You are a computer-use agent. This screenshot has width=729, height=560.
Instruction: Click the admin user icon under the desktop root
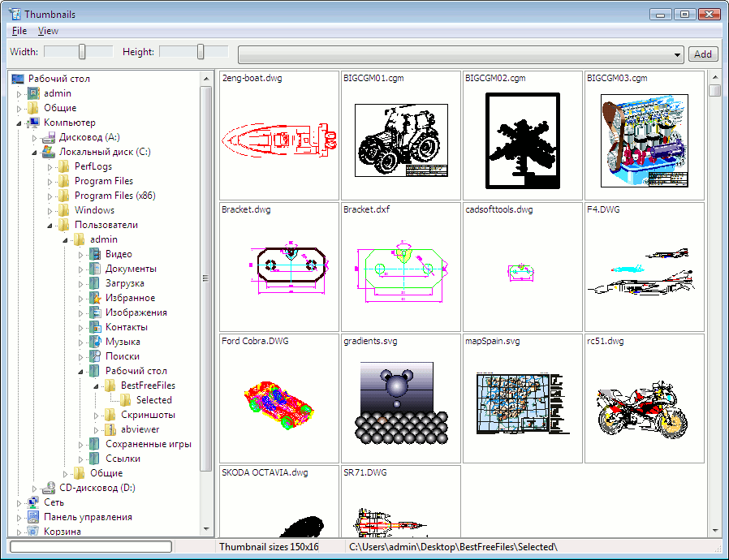click(x=33, y=93)
